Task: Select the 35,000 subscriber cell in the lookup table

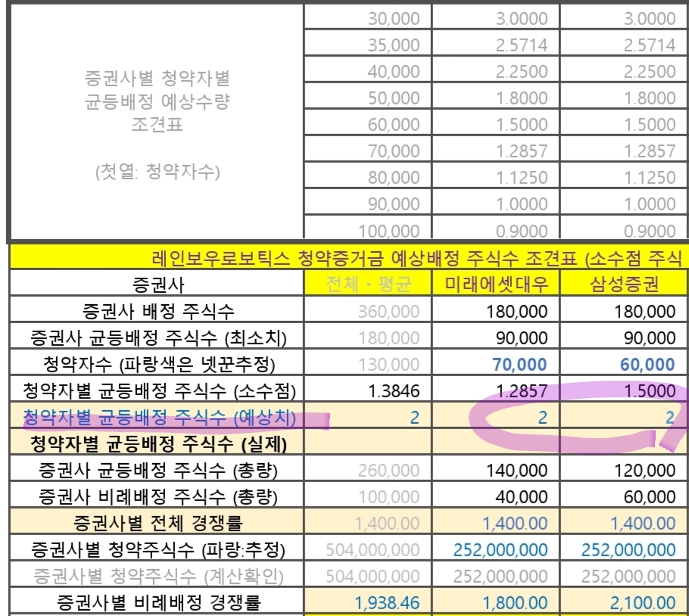Action: coord(367,43)
